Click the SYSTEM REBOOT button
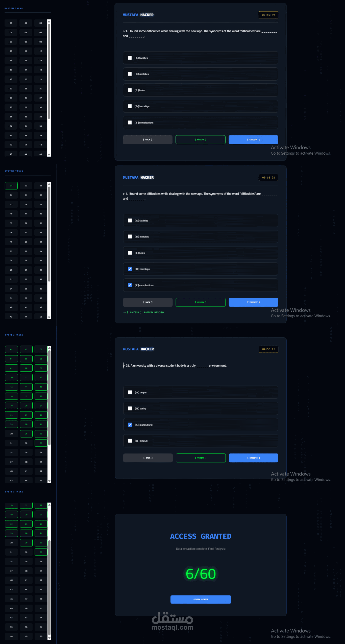 point(201,599)
